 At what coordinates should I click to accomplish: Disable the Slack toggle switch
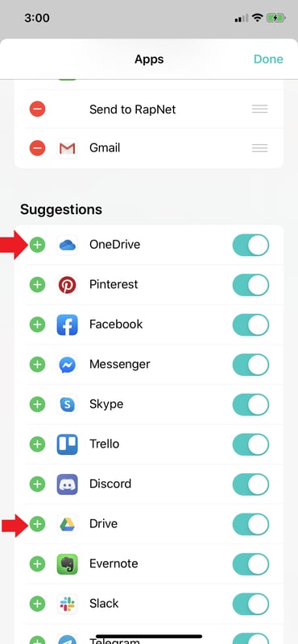[250, 604]
